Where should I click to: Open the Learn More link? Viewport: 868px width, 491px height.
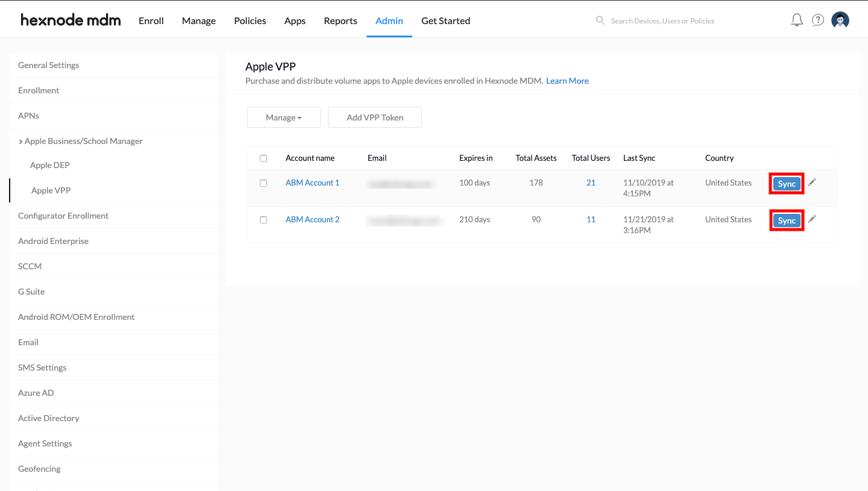(567, 81)
